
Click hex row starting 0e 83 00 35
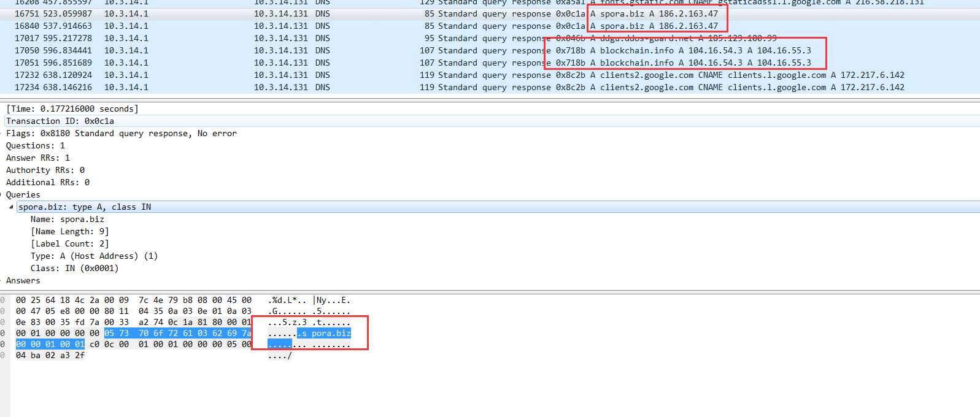coord(134,322)
